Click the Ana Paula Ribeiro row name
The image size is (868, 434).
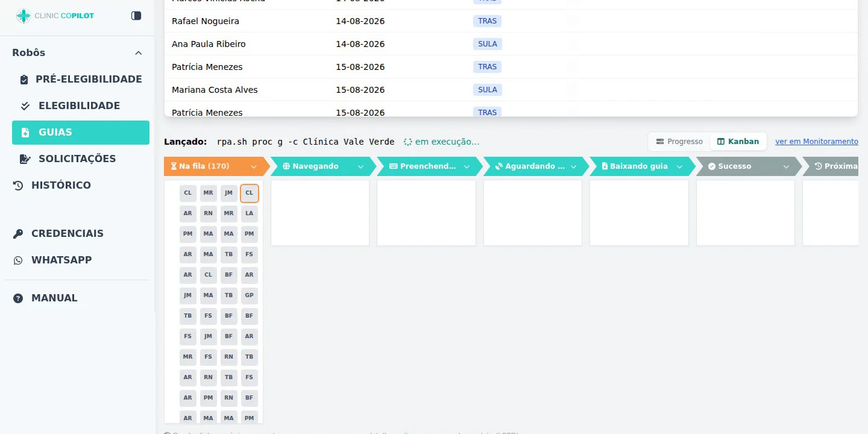(209, 44)
